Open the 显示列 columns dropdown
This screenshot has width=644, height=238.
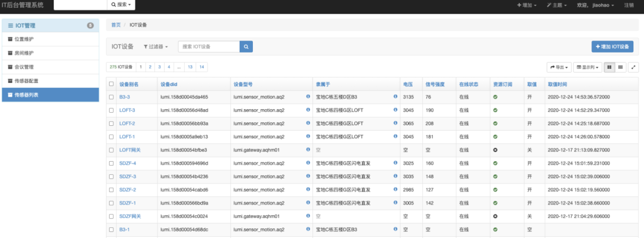click(587, 67)
